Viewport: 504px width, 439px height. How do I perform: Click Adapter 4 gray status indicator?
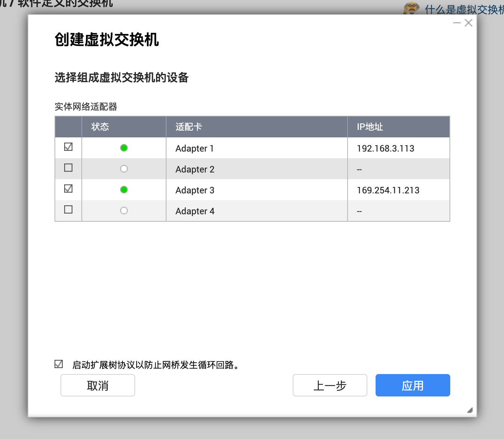[x=124, y=211]
